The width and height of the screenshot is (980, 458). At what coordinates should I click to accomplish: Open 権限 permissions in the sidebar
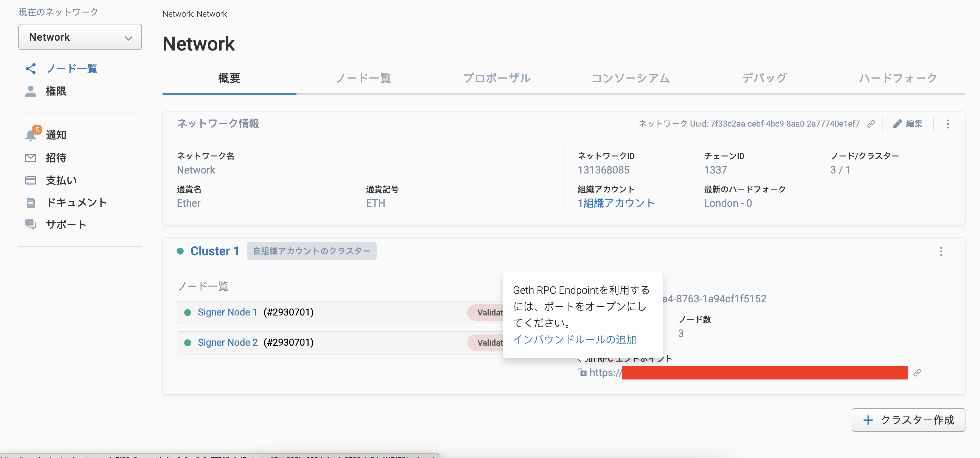point(56,91)
